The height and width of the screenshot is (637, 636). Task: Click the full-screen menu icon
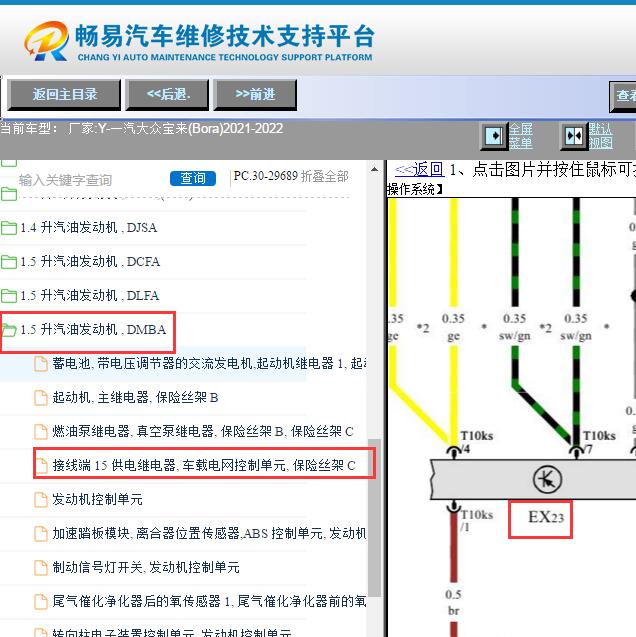click(x=494, y=136)
